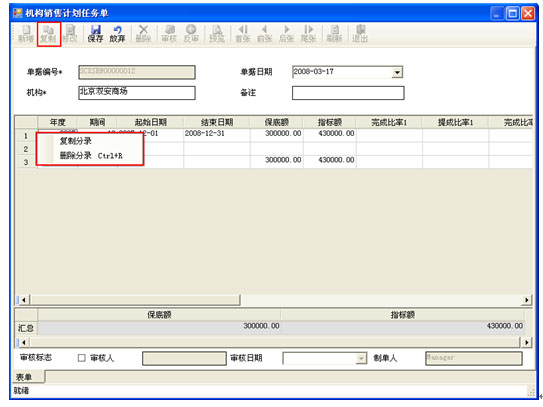This screenshot has height=407, width=543.
Task: Choose 复制分录 from the context menu
Action: [x=76, y=141]
